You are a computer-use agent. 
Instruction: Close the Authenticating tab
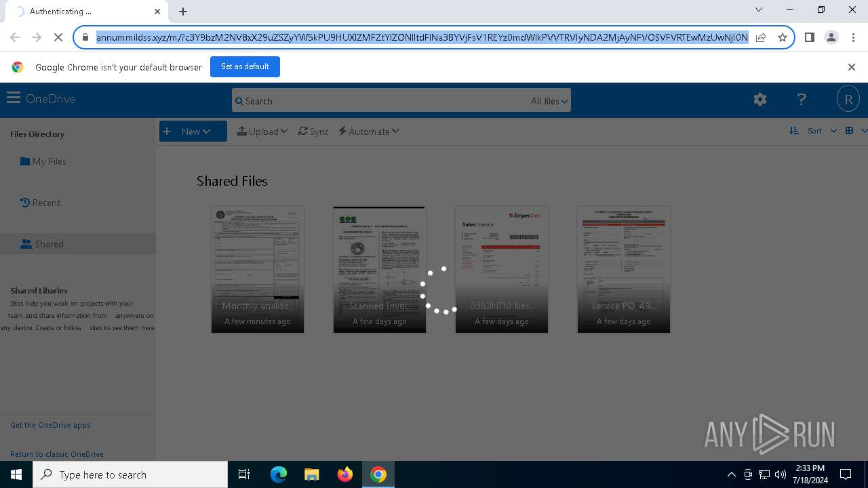point(157,12)
